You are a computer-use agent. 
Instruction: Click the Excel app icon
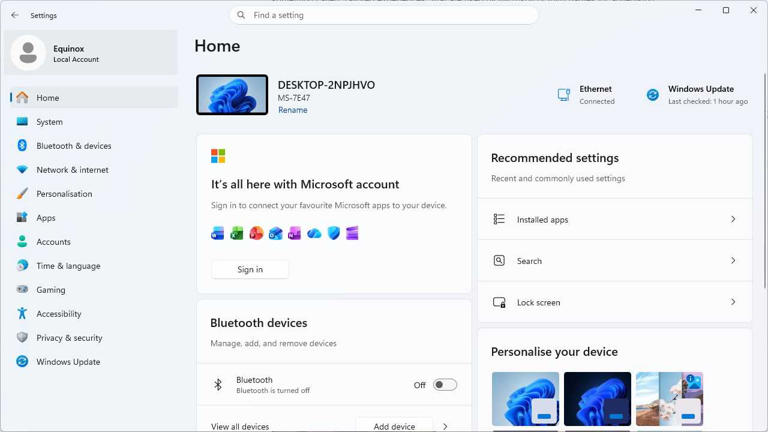(x=237, y=234)
